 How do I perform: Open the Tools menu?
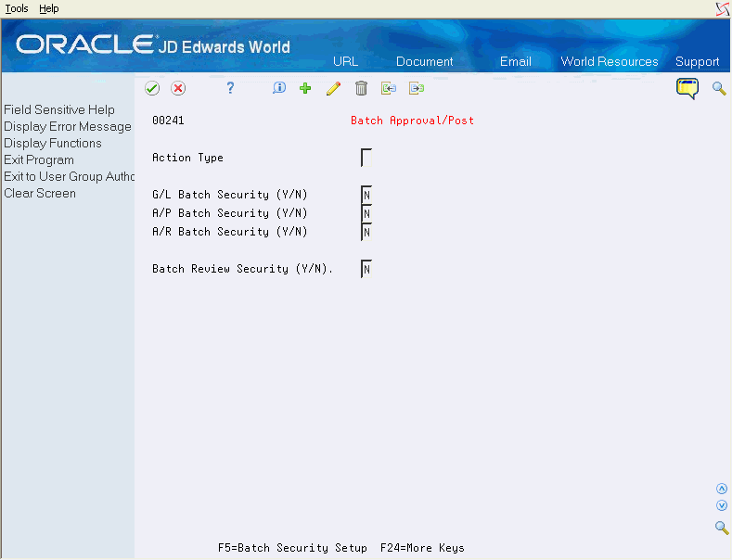click(x=17, y=8)
